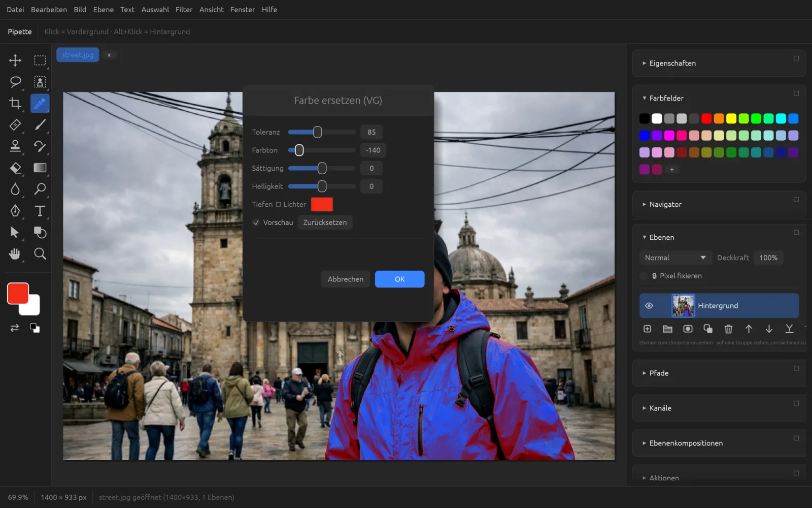Switch to the street.jpg tab
The width and height of the screenshot is (812, 508).
tap(78, 55)
